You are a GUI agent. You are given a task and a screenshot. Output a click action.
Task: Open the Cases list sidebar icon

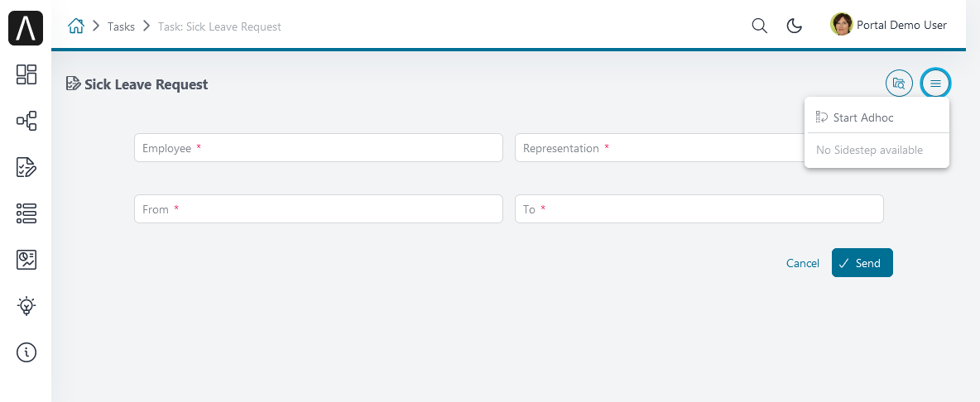click(26, 213)
